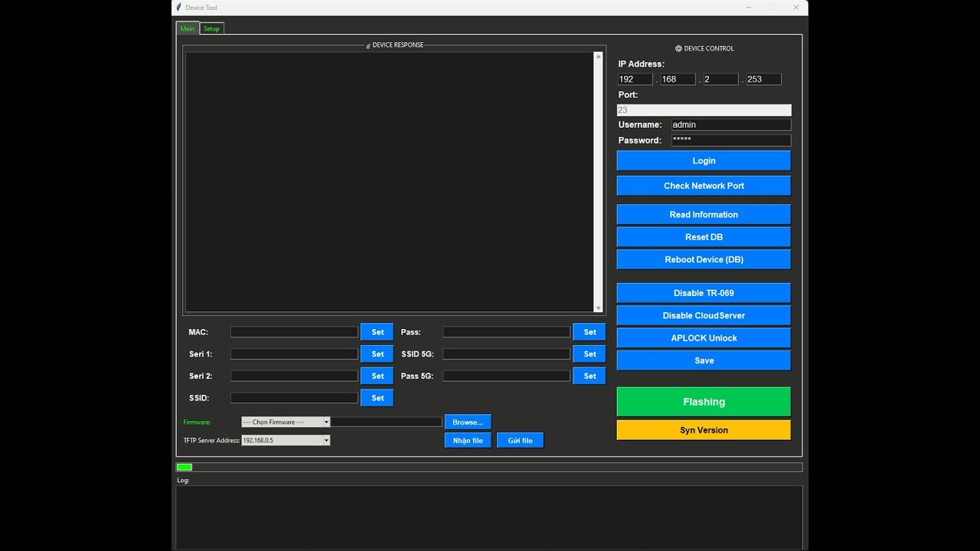This screenshot has width=980, height=551.
Task: Close the Device Tool window
Action: [x=796, y=8]
